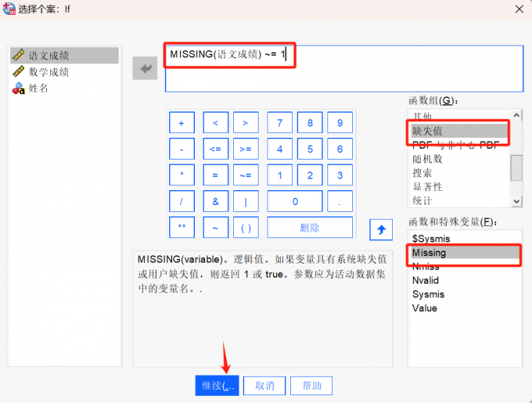532x403 pixels.
Task: Click function group list scroll-down arrow
Action: coord(516,202)
